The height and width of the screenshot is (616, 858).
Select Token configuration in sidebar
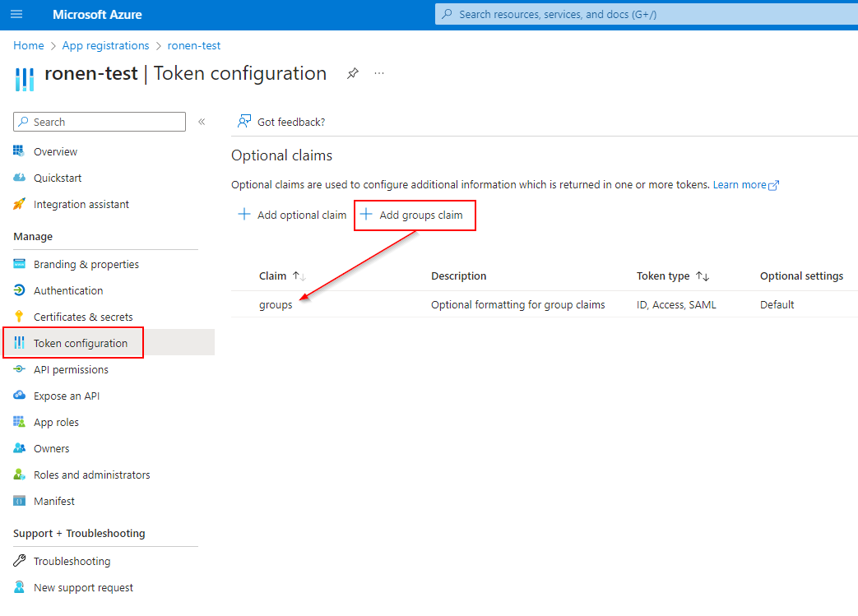(80, 343)
